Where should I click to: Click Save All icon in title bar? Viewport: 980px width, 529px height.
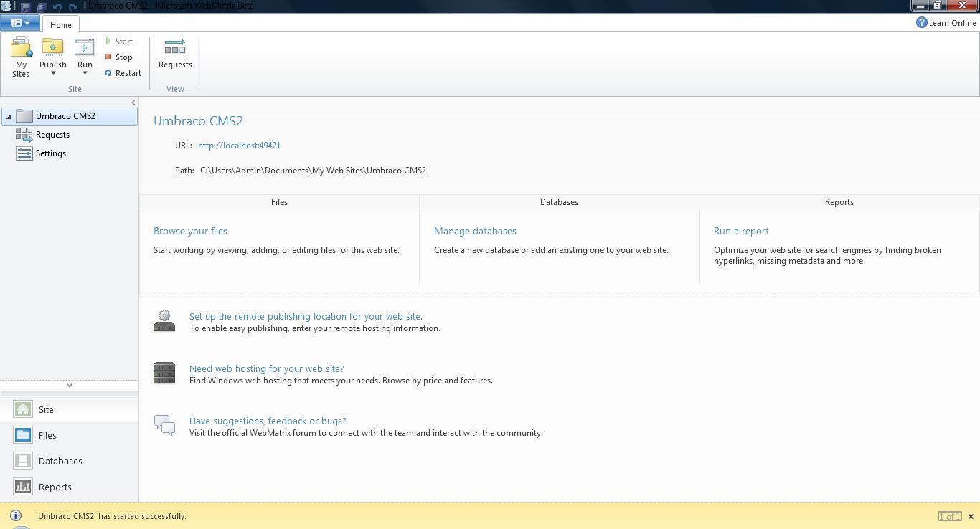(41, 6)
